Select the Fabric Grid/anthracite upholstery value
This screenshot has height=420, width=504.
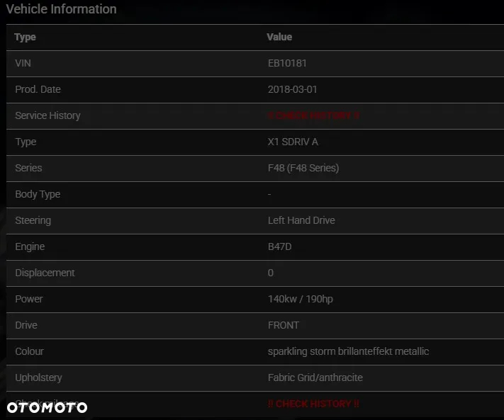pyautogui.click(x=315, y=378)
